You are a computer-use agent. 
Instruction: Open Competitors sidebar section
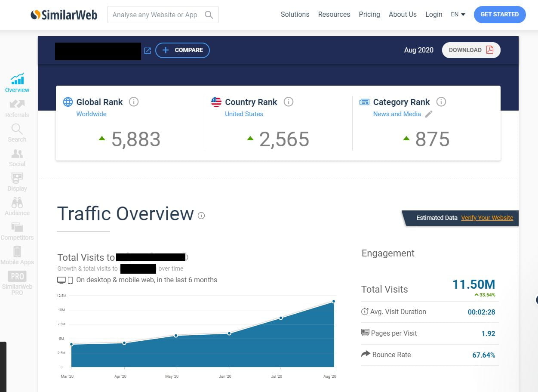[x=17, y=231]
